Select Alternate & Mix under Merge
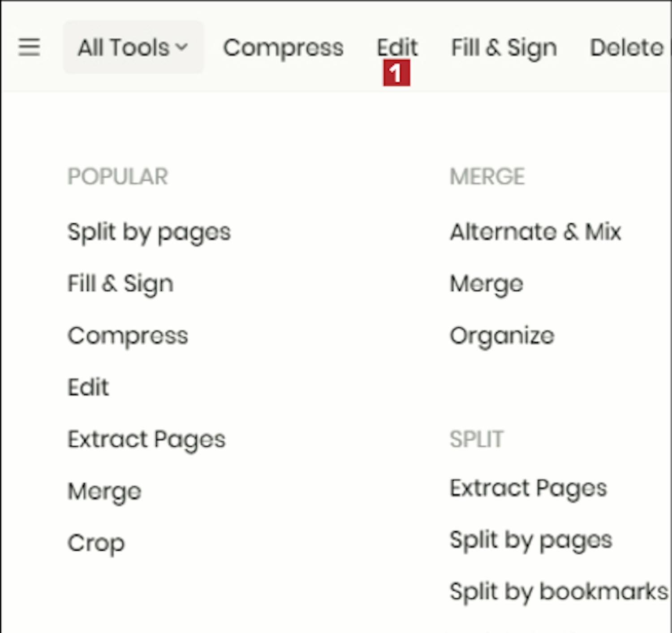This screenshot has height=633, width=672. pos(535,232)
